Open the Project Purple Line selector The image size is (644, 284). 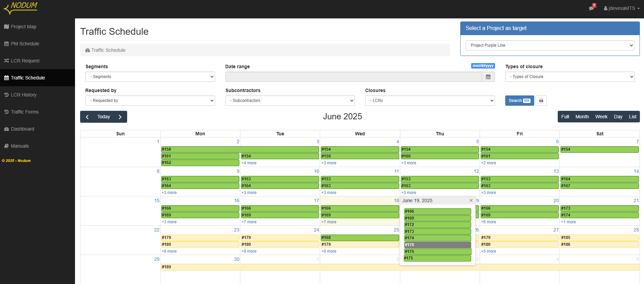click(x=550, y=45)
